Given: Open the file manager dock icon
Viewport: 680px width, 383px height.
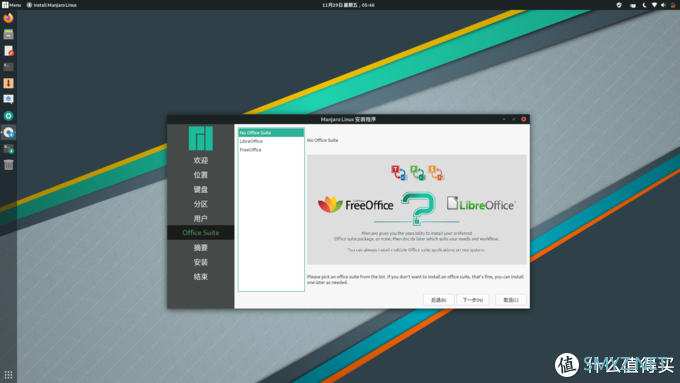Looking at the screenshot, I should tap(8, 34).
